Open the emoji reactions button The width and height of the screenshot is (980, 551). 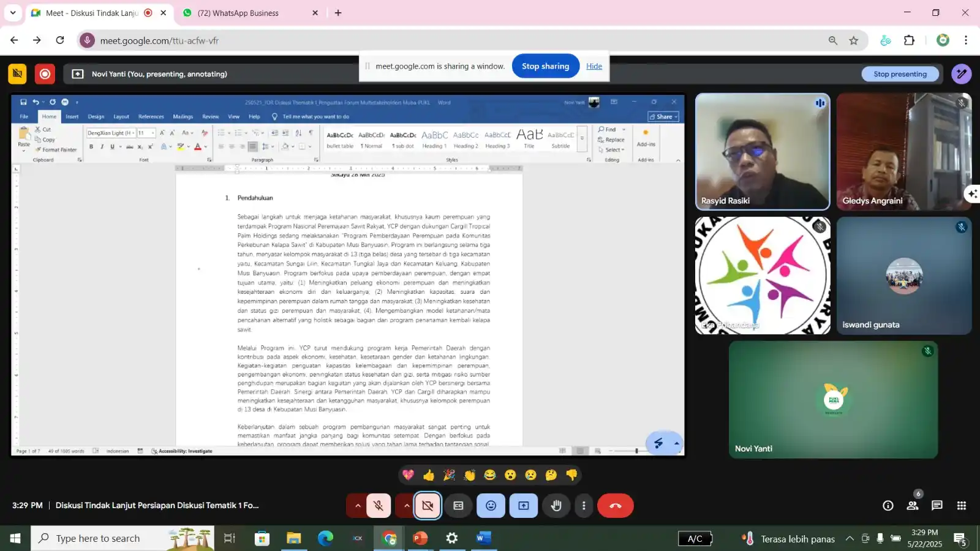[x=491, y=506]
